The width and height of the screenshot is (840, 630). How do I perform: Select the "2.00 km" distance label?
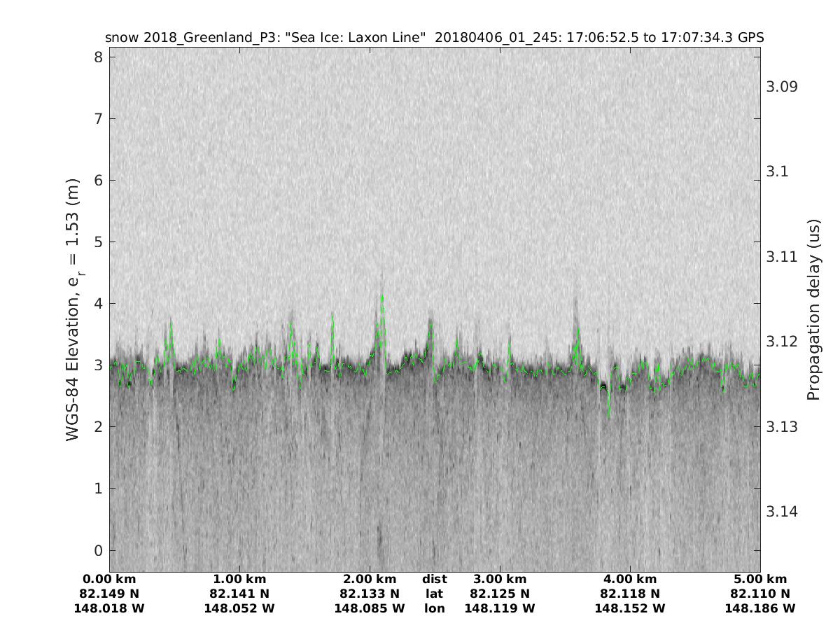click(370, 580)
